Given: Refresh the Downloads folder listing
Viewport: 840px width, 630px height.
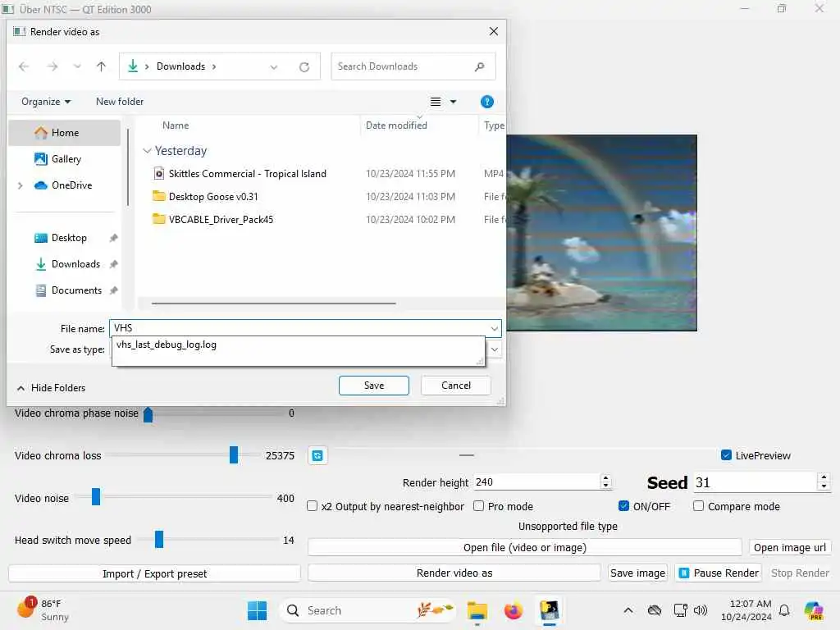Looking at the screenshot, I should click(304, 67).
